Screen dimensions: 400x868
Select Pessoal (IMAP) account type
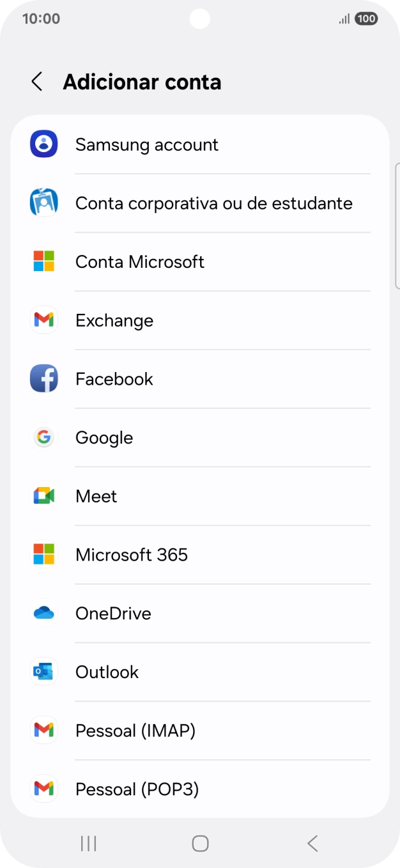point(135,731)
